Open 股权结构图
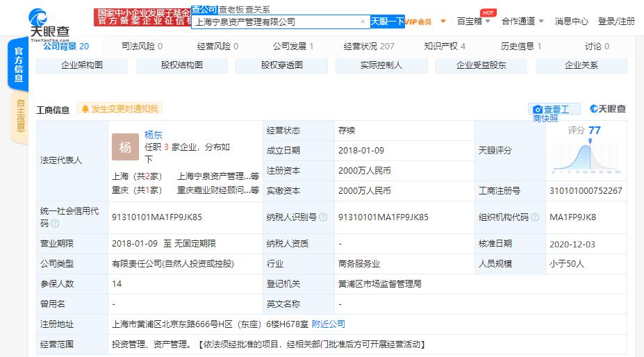Screen dimensions: 644x357 181,65
